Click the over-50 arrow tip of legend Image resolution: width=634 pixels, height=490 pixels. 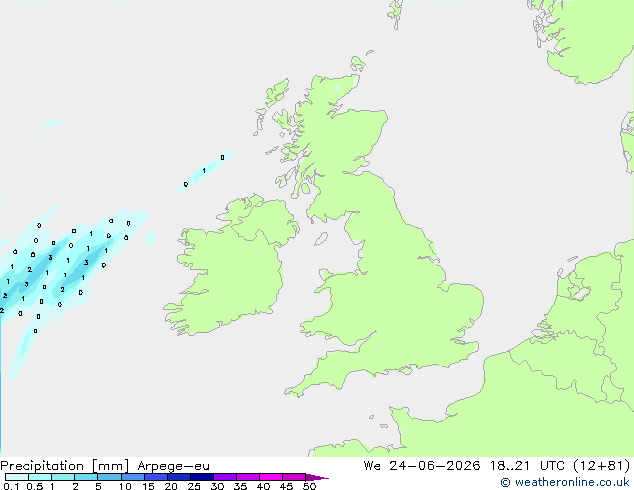click(x=318, y=477)
